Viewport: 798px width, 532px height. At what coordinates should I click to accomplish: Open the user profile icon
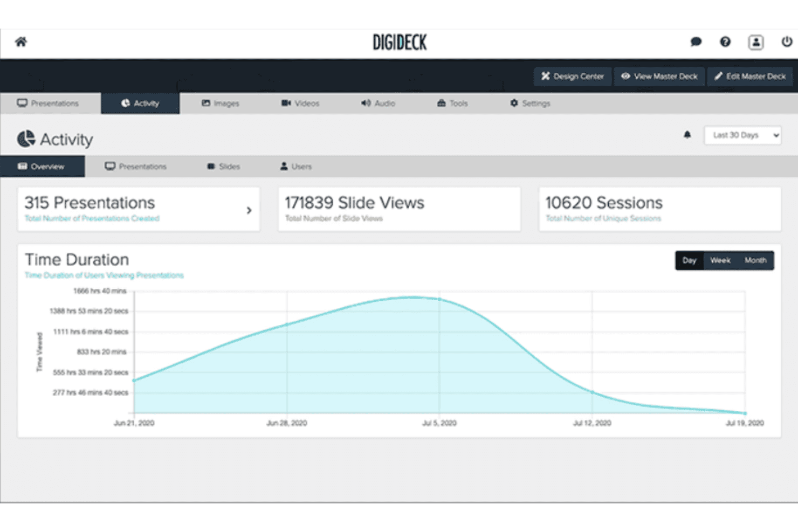pos(756,42)
